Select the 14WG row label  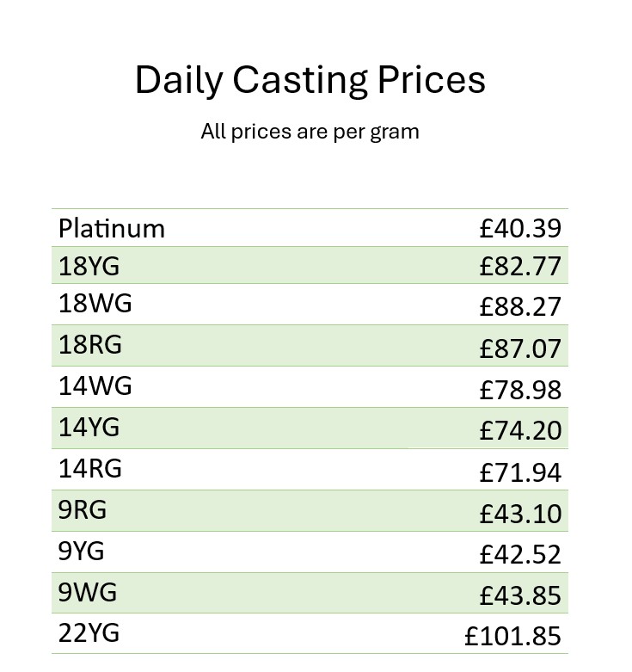pos(95,385)
